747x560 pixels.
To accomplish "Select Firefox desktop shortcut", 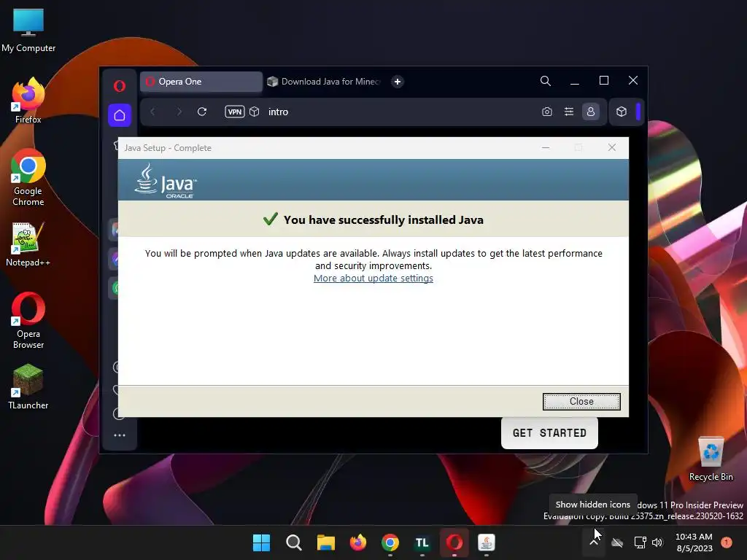I will coord(28,101).
